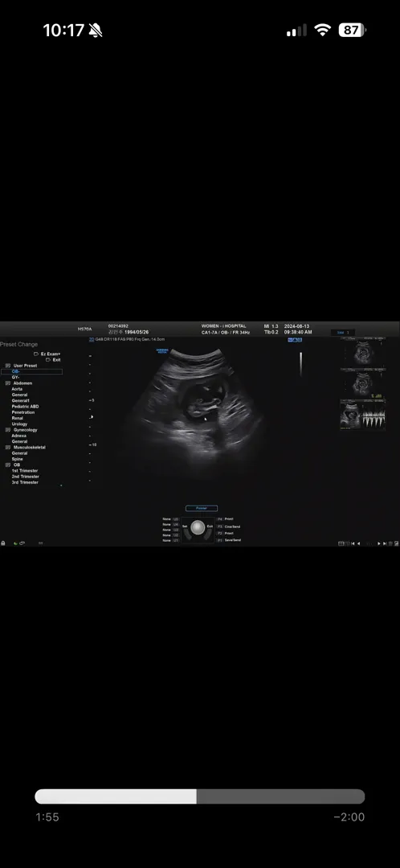Click the layout grid icon in the cine controls
400x868 pixels.
click(x=341, y=543)
